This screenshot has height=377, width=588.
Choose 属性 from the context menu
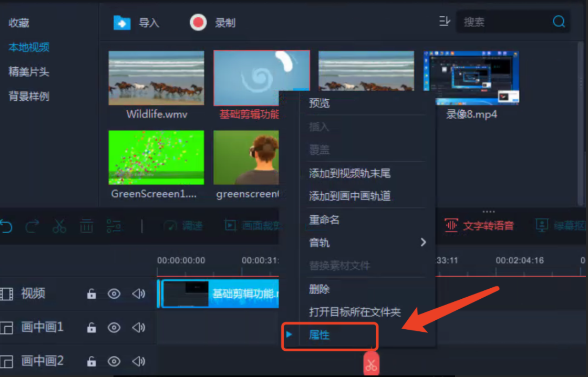tap(320, 334)
